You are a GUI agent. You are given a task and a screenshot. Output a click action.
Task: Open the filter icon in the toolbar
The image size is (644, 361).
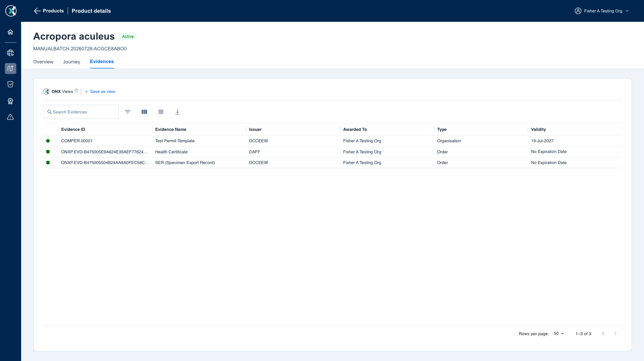click(x=128, y=112)
